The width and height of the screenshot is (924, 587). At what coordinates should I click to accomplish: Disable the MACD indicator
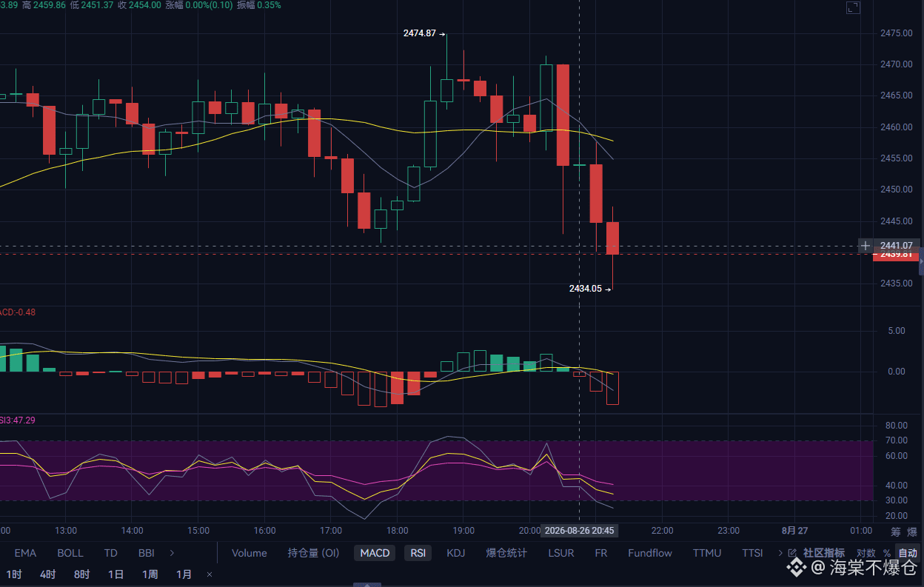[x=375, y=553]
